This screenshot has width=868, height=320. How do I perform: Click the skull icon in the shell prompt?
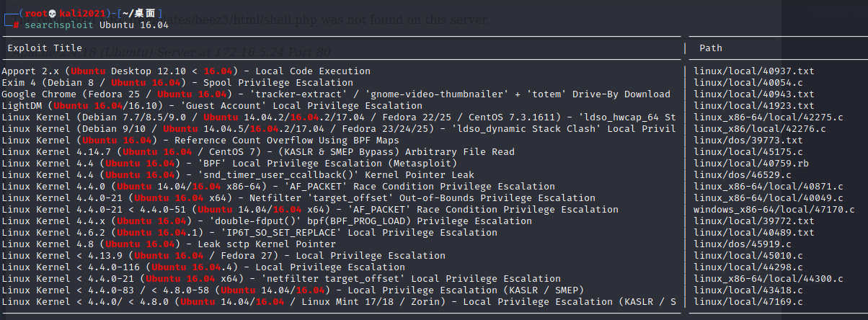pyautogui.click(x=53, y=14)
